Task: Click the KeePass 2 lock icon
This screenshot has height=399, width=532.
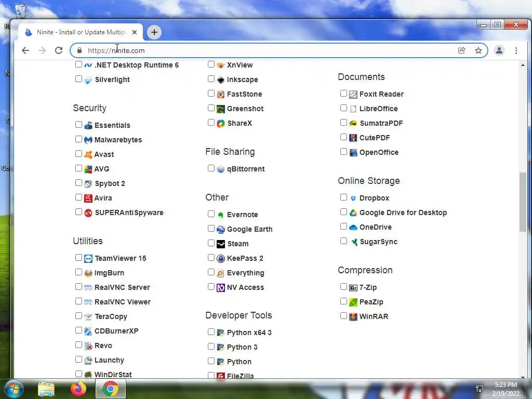Action: click(220, 259)
